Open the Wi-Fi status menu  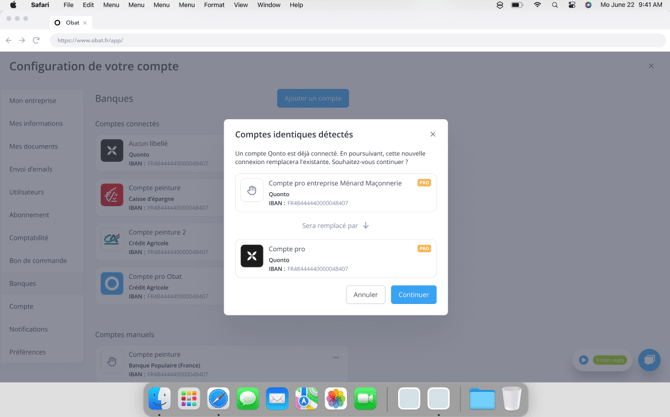coord(537,5)
